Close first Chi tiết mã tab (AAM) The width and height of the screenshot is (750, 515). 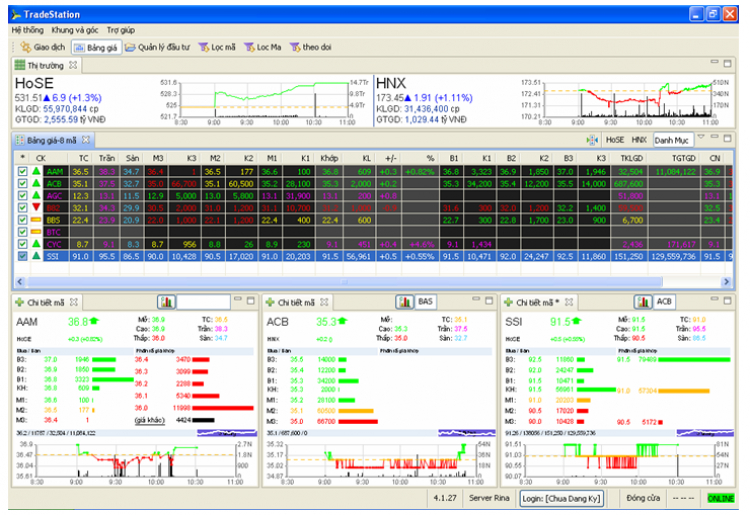pyautogui.click(x=74, y=302)
